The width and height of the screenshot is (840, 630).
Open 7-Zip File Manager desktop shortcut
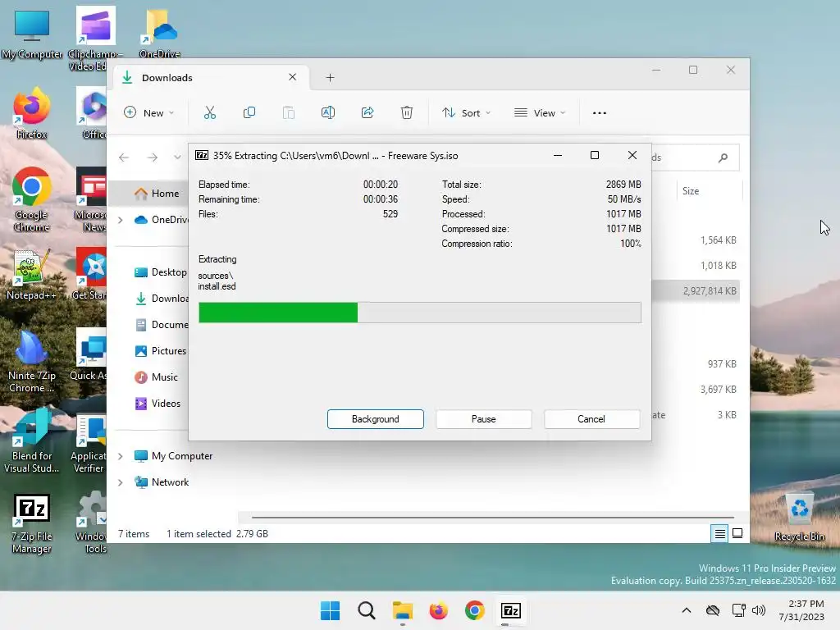click(32, 523)
